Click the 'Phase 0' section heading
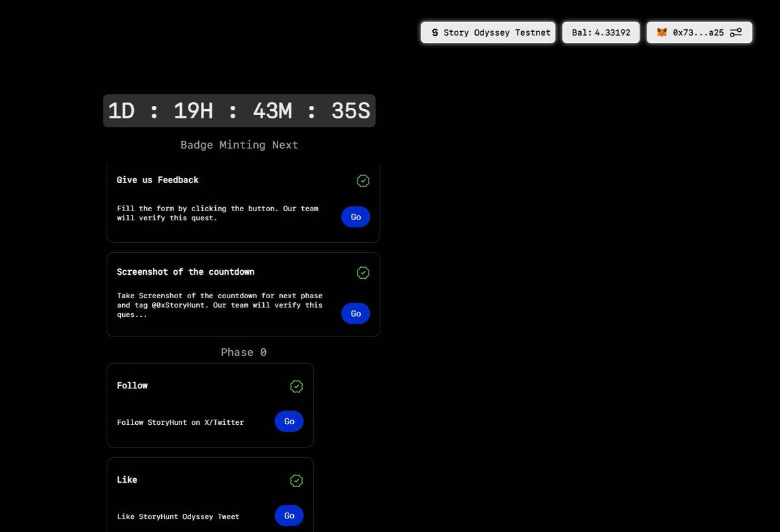Screen dimensions: 780x532 pos(244,352)
